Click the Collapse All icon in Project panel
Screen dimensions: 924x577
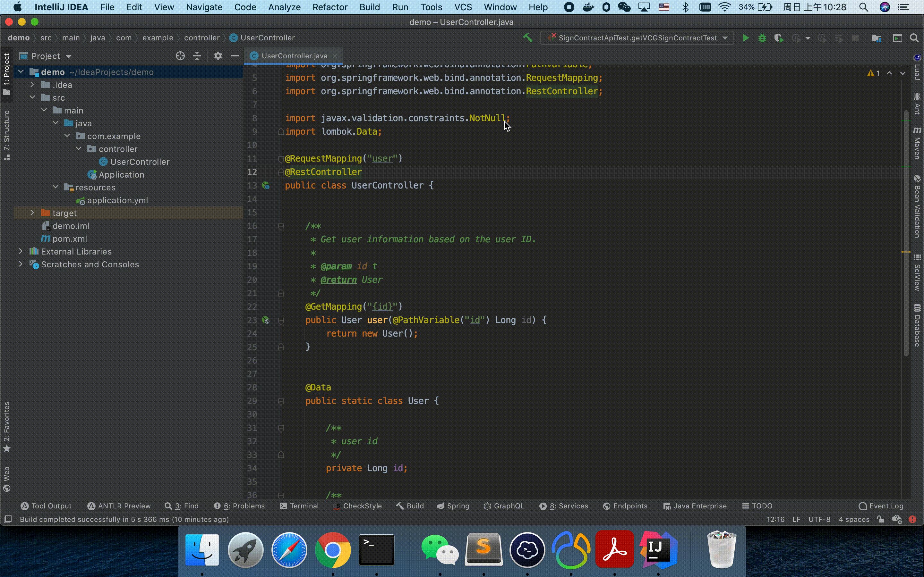tap(197, 56)
